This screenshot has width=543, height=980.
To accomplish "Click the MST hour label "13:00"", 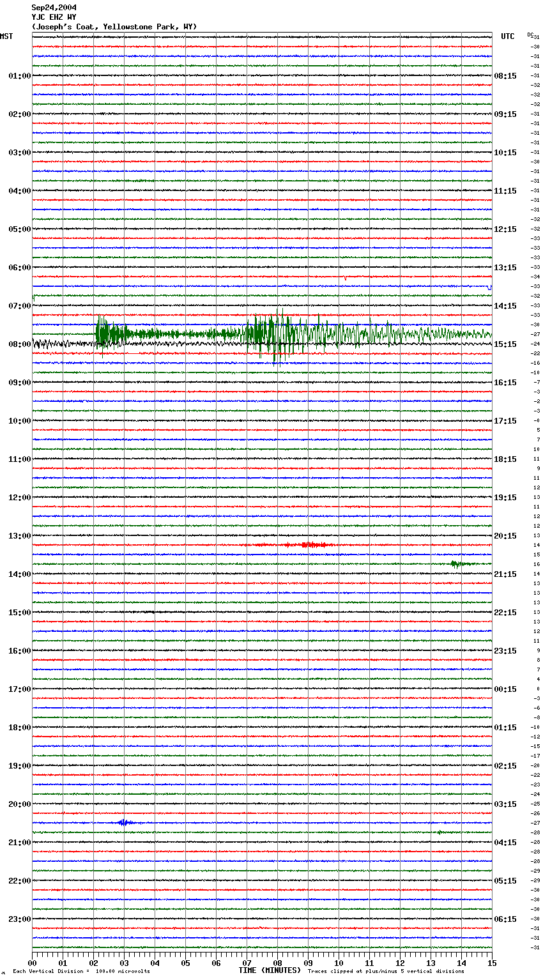I will click(x=20, y=536).
